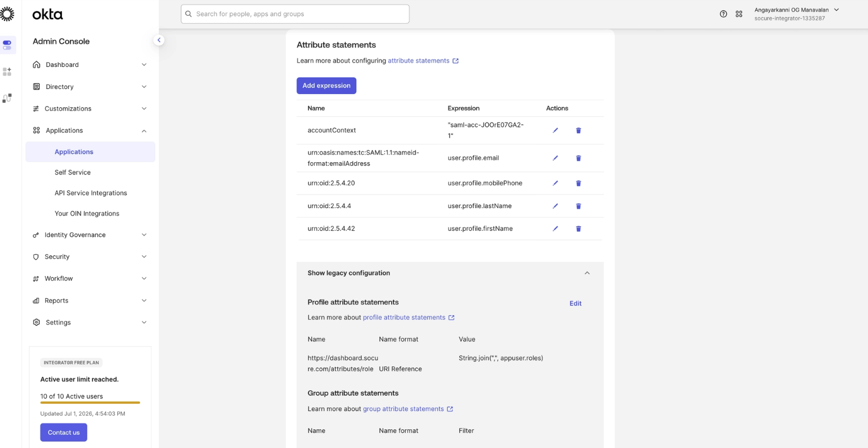Click the search magnifier icon
Image resolution: width=868 pixels, height=448 pixels.
tap(189, 14)
